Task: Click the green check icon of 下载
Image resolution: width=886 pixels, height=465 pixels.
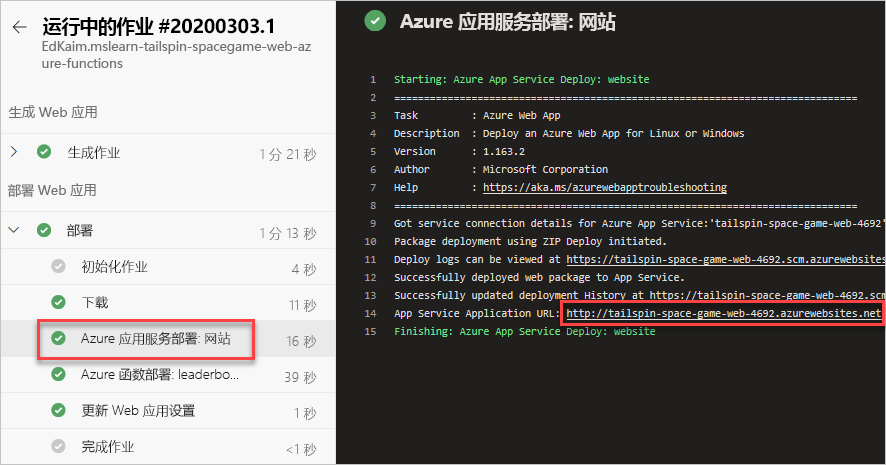Action: (x=58, y=302)
